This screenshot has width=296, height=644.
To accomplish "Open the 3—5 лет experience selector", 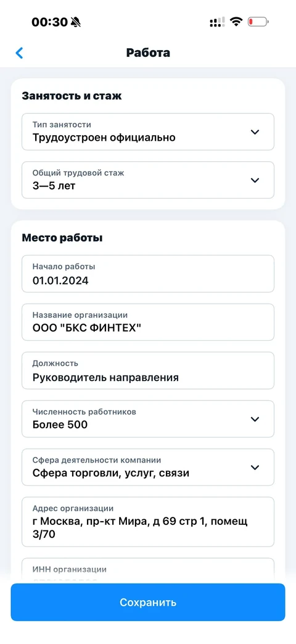I will [148, 180].
